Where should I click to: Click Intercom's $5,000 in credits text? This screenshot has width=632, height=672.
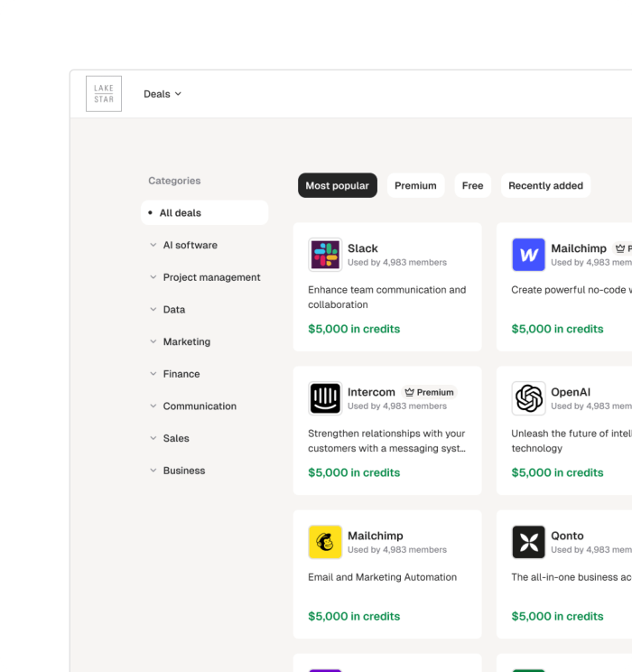[x=354, y=472]
